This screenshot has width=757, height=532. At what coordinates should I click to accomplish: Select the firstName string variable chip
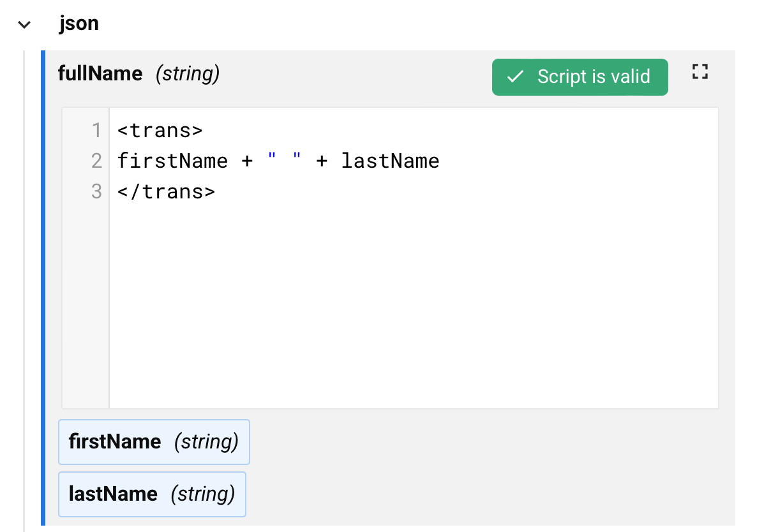pos(153,441)
